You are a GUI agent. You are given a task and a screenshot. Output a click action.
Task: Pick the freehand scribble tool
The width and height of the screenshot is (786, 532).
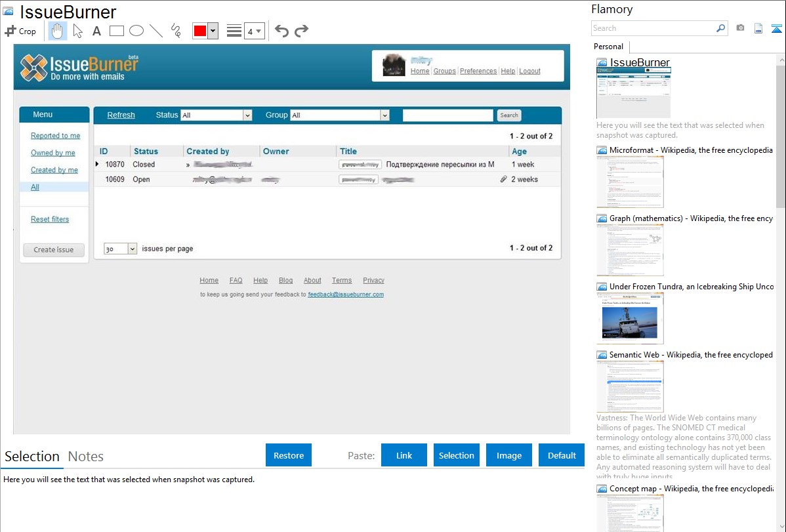(x=176, y=31)
